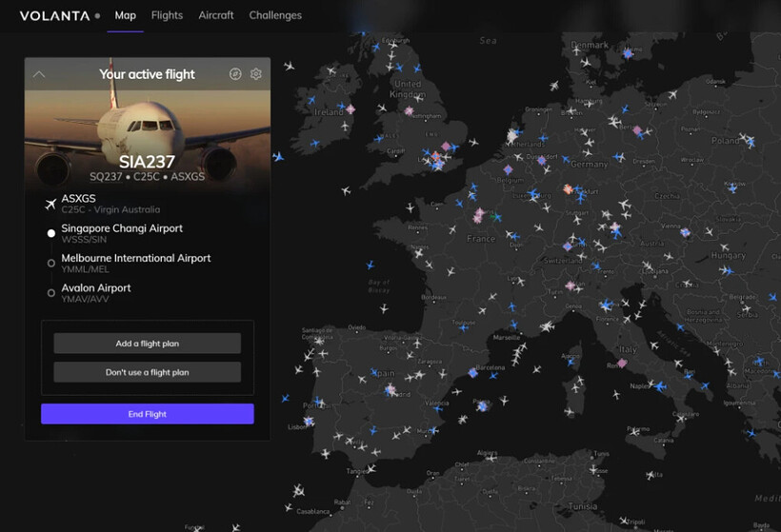
Task: Select the pink airport marker in Ireland
Action: [350, 109]
